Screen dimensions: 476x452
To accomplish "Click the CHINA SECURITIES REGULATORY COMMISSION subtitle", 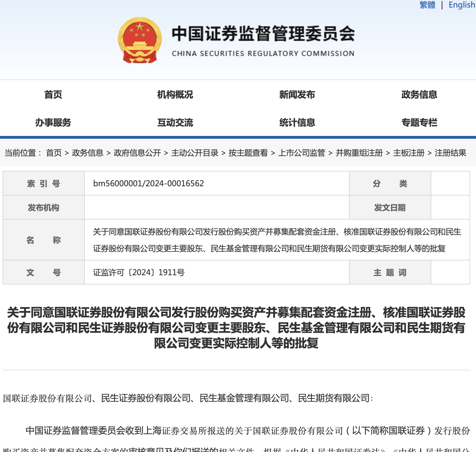I will [263, 53].
